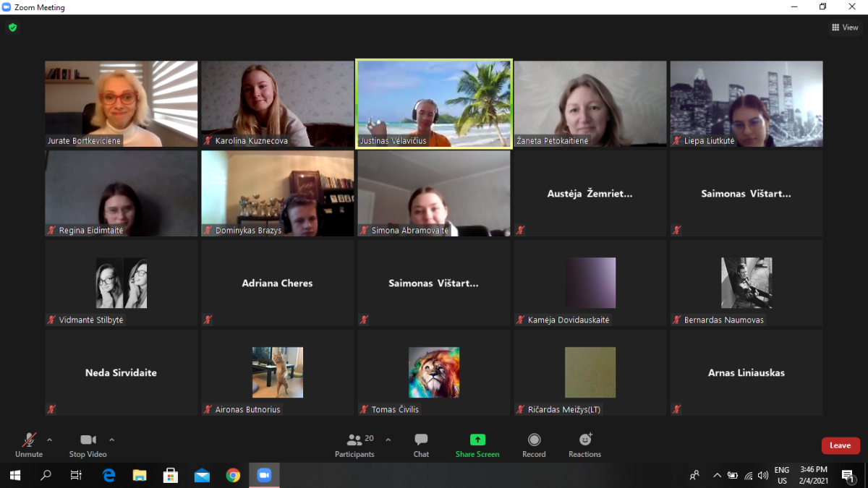Click muted mic icon on Austėja Žemriet... tile

click(521, 231)
